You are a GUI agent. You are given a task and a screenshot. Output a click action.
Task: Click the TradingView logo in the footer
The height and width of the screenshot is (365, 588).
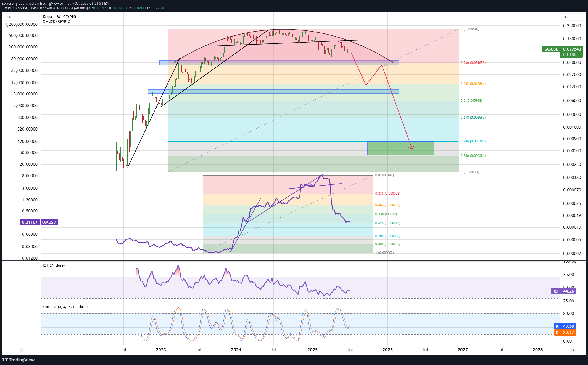click(18, 360)
